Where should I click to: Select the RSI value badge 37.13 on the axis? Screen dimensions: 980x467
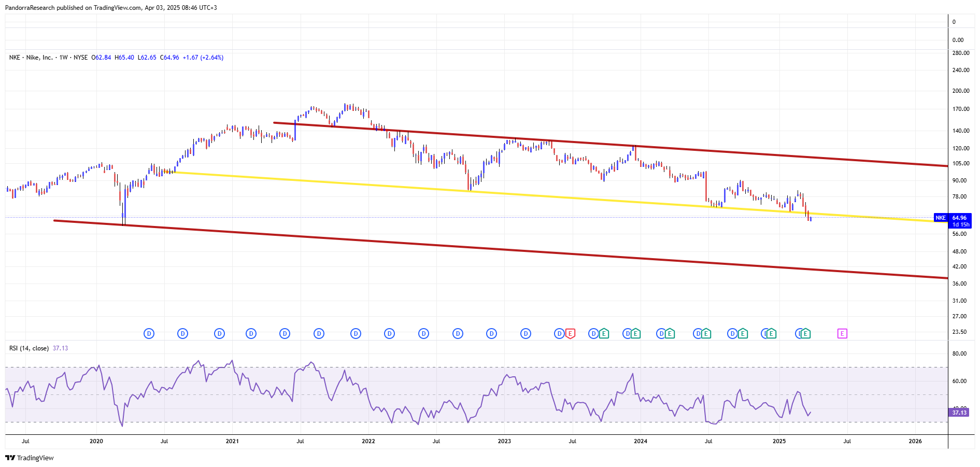point(959,413)
